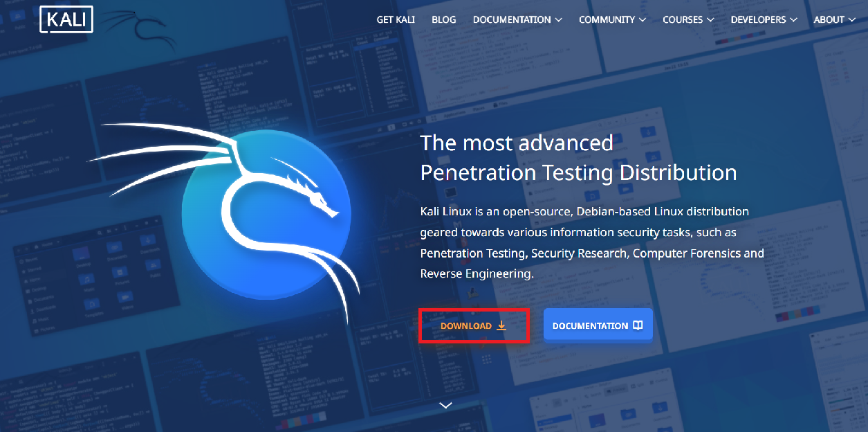Open the Courses menu
The width and height of the screenshot is (868, 432).
click(x=688, y=20)
